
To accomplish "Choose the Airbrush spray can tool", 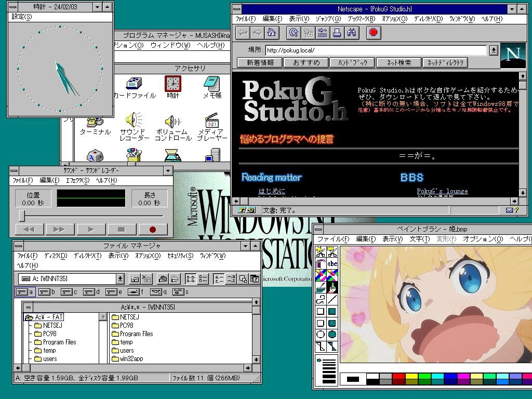I will [320, 263].
